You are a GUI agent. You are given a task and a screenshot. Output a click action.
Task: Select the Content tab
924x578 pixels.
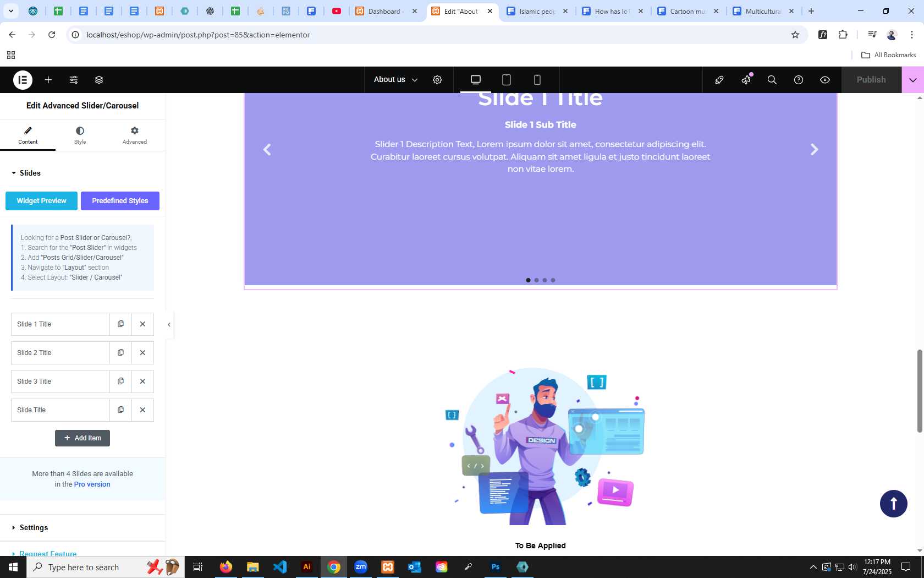[28, 135]
